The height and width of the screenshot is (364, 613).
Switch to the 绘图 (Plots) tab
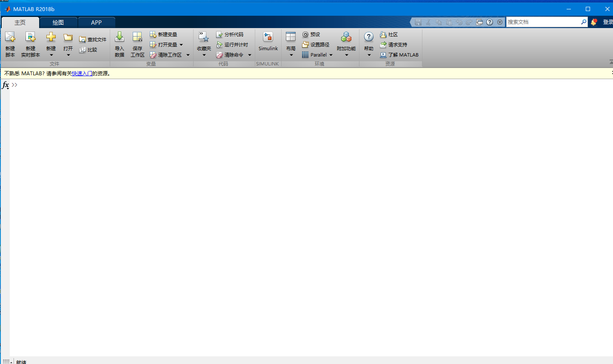[x=58, y=23]
